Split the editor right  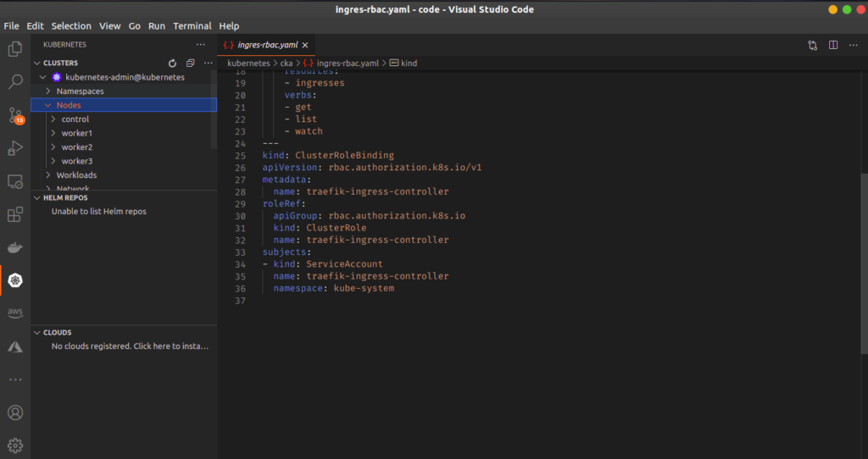click(x=832, y=46)
